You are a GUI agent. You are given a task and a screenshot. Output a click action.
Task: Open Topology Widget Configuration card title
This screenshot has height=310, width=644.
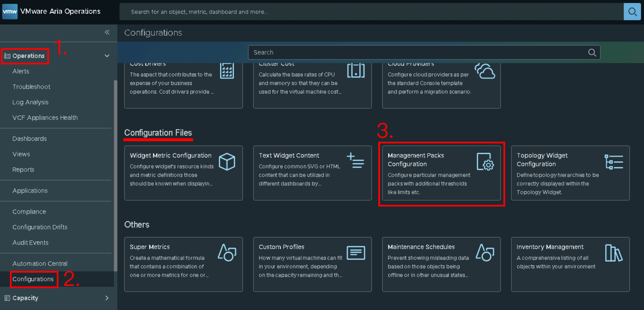(542, 160)
